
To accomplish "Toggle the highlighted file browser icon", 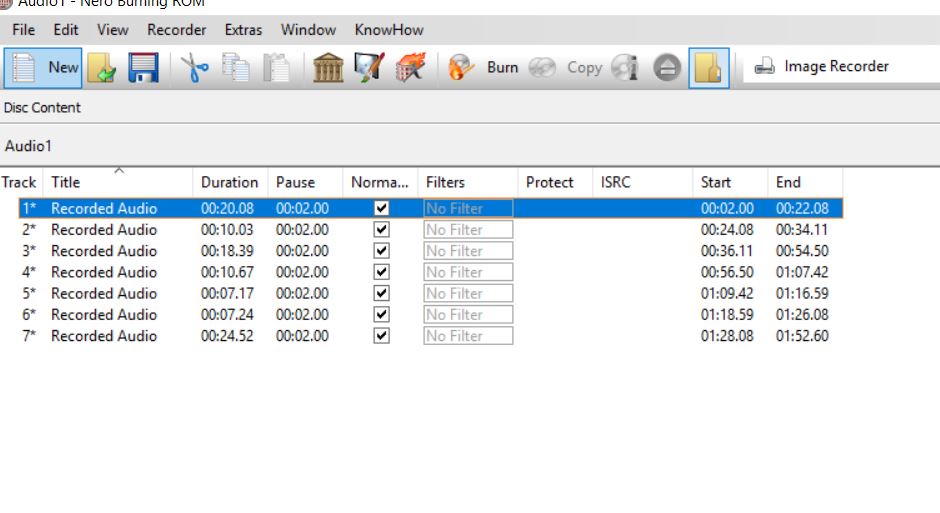I will click(x=708, y=68).
